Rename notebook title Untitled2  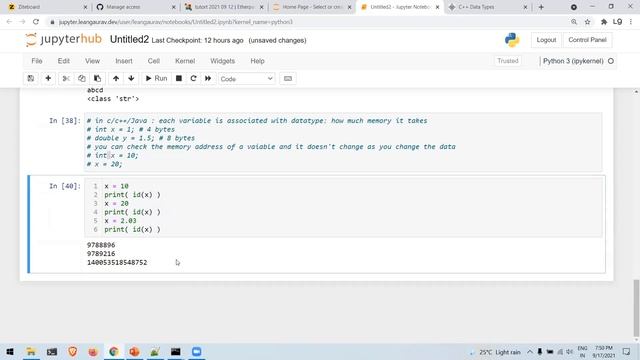[x=129, y=40]
